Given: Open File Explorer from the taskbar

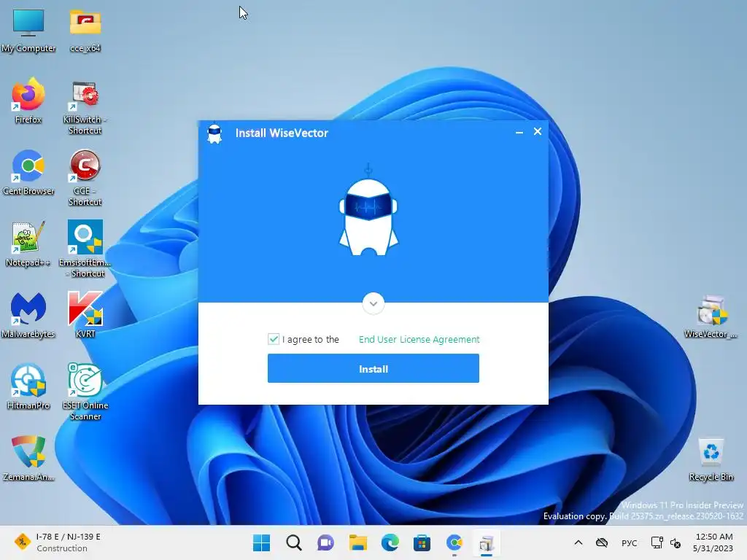Looking at the screenshot, I should [x=357, y=542].
